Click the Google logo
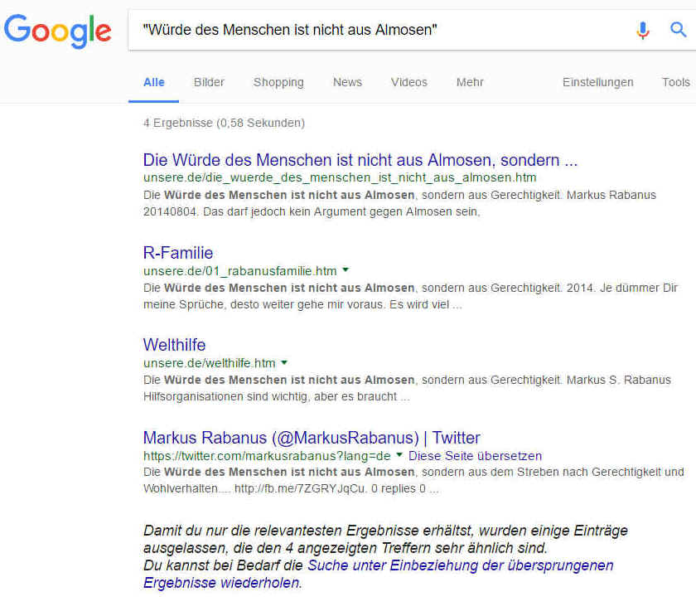696x616 pixels. point(57,31)
